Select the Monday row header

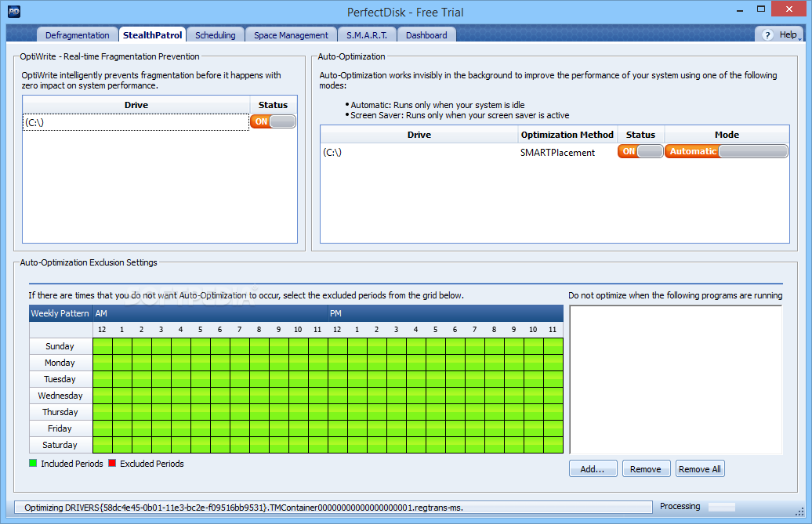coord(60,363)
